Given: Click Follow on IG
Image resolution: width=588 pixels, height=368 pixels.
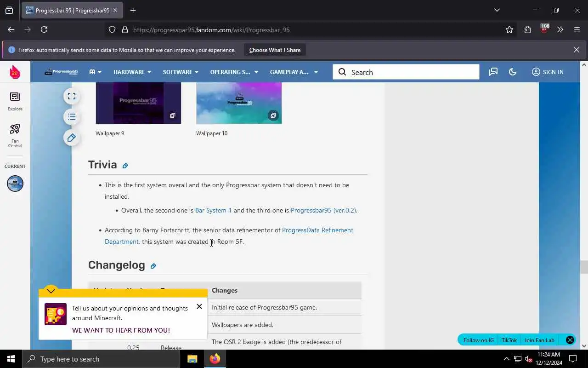Looking at the screenshot, I should tap(478, 340).
